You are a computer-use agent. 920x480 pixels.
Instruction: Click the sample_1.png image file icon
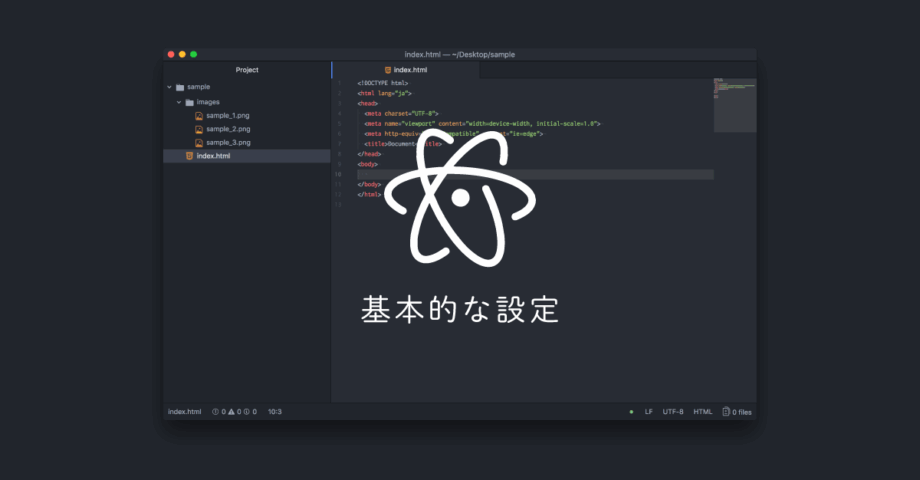coord(199,116)
